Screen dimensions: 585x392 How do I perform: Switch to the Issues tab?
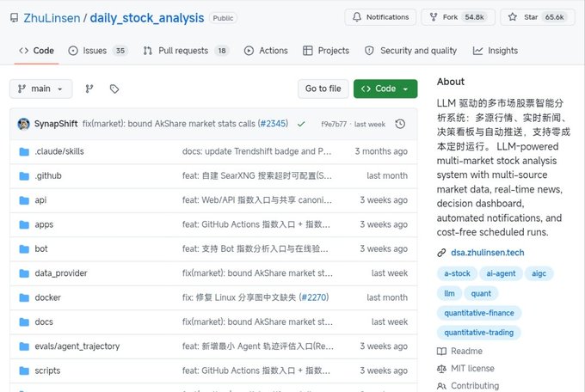[98, 51]
